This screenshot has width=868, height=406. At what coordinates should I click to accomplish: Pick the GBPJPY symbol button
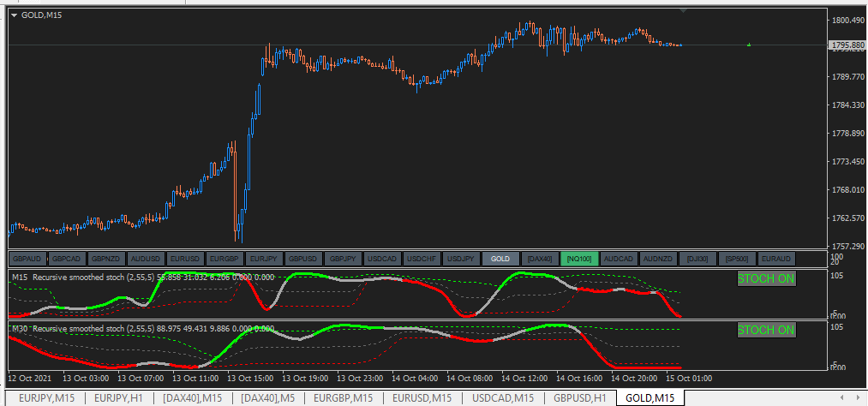point(343,259)
